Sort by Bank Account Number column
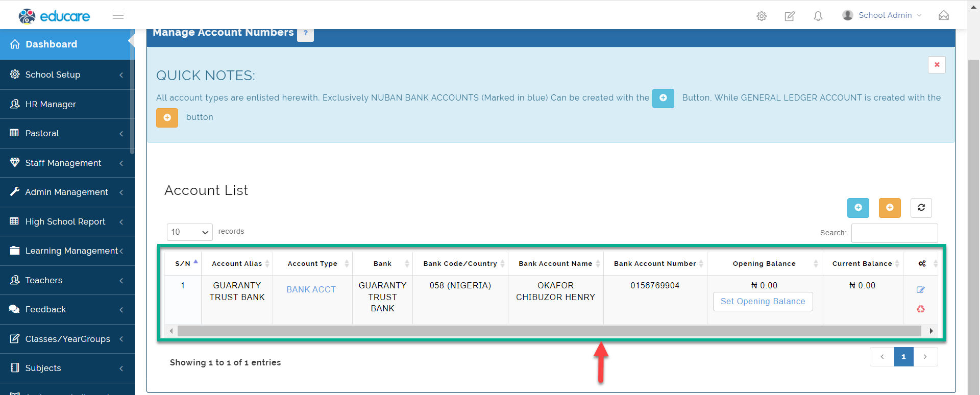The height and width of the screenshot is (395, 980). (655, 264)
